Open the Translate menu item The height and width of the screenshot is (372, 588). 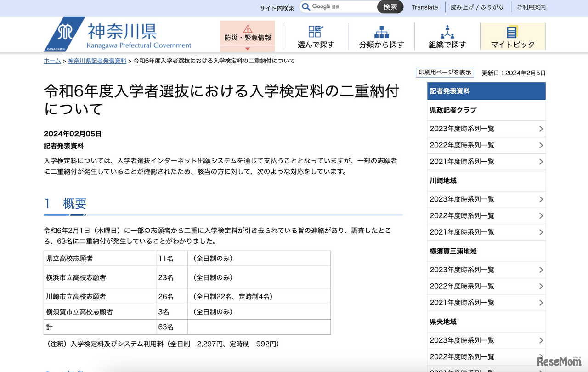[x=424, y=7]
